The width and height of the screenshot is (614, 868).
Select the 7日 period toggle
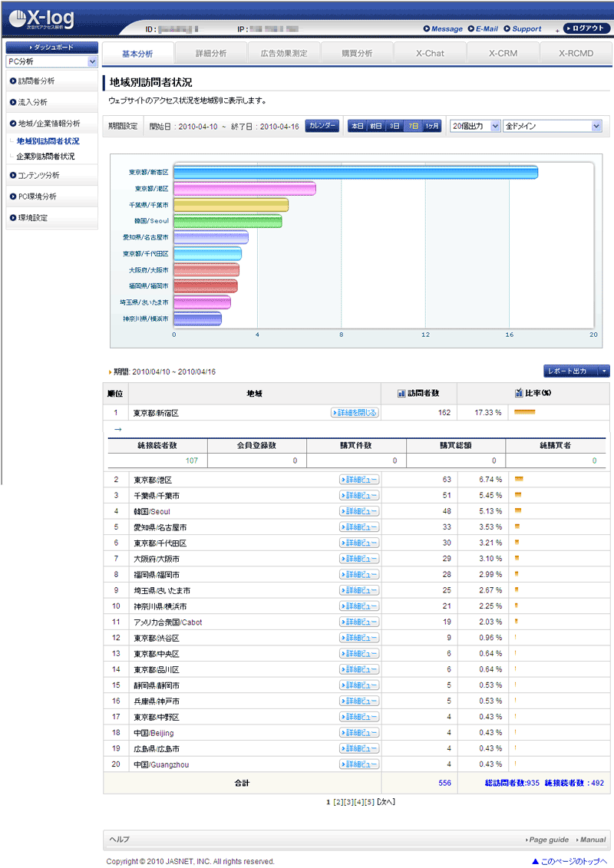point(414,126)
